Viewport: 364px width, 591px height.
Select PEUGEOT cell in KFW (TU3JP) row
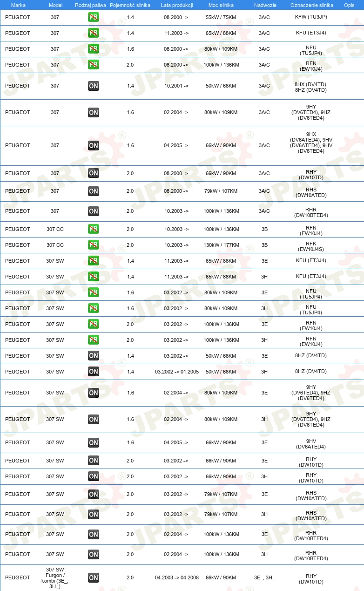[x=18, y=17]
